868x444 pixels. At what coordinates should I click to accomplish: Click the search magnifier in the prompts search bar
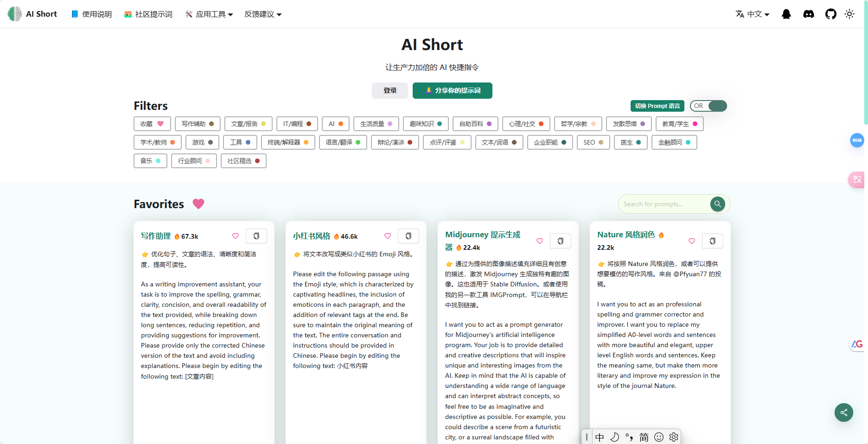(717, 204)
